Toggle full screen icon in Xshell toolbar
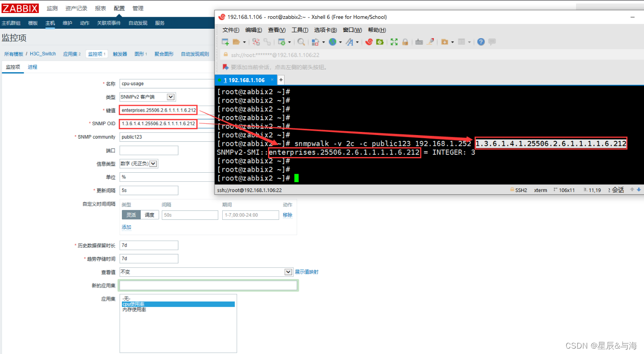Viewport: 644px width, 354px height. tap(394, 42)
